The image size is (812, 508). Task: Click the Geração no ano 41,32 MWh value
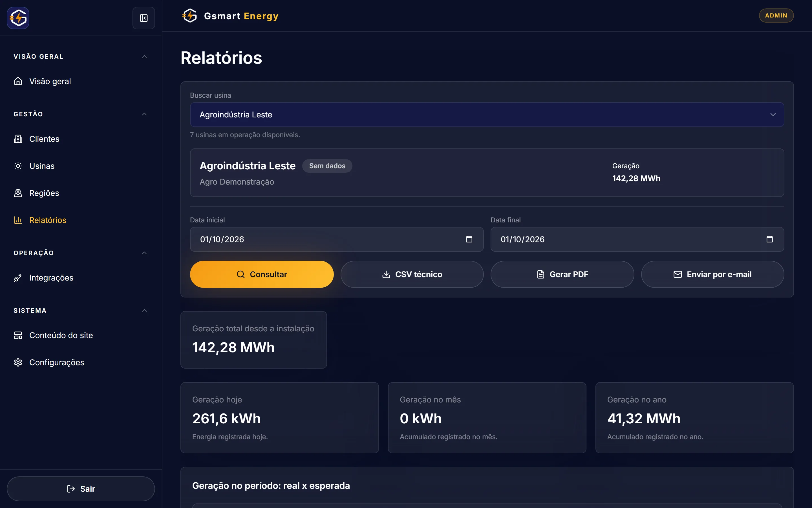[644, 419]
